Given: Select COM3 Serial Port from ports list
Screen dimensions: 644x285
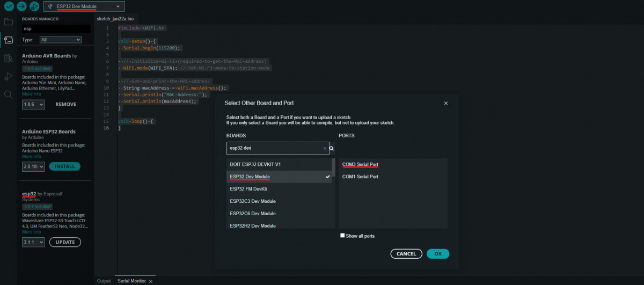Looking at the screenshot, I should [360, 164].
